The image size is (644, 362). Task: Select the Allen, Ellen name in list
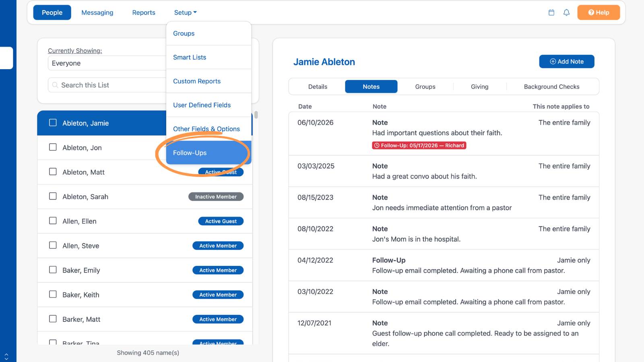click(79, 221)
